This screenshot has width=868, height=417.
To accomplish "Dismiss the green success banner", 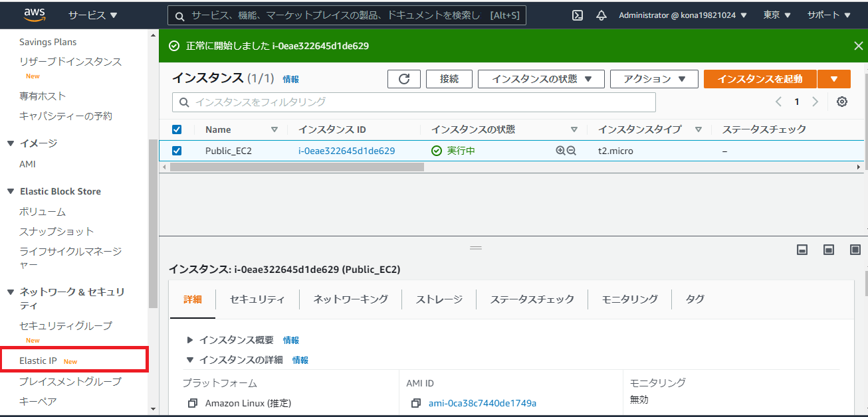I will [858, 46].
